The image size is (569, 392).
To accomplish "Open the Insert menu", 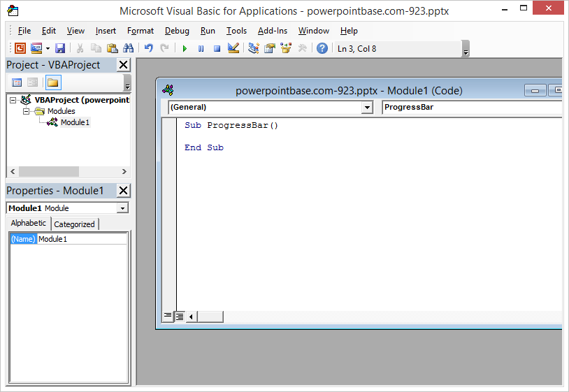I will click(106, 31).
